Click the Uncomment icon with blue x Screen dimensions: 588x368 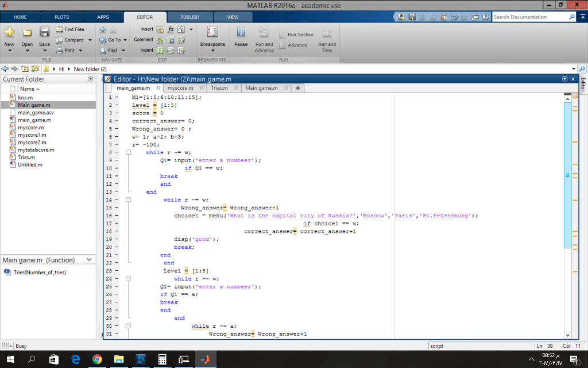(x=171, y=40)
